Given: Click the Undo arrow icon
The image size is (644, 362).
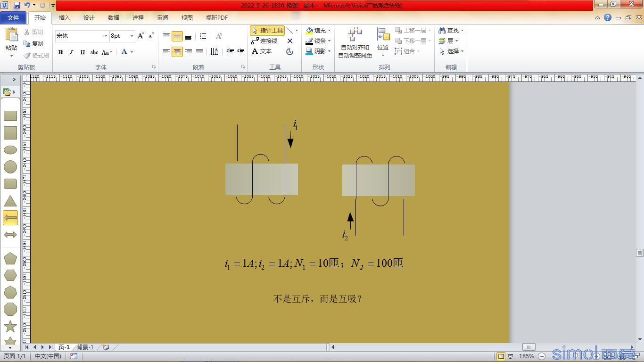Looking at the screenshot, I should click(x=27, y=5).
